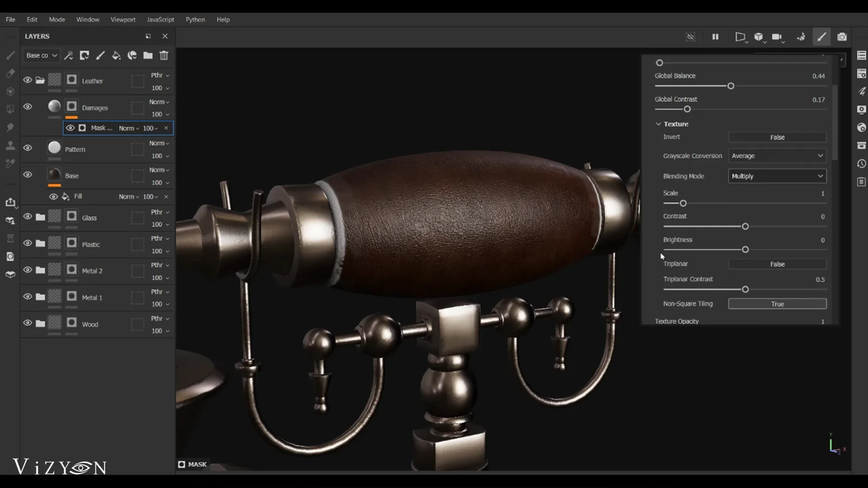This screenshot has width=868, height=488.
Task: Collapse the Texture section
Action: [x=659, y=124]
